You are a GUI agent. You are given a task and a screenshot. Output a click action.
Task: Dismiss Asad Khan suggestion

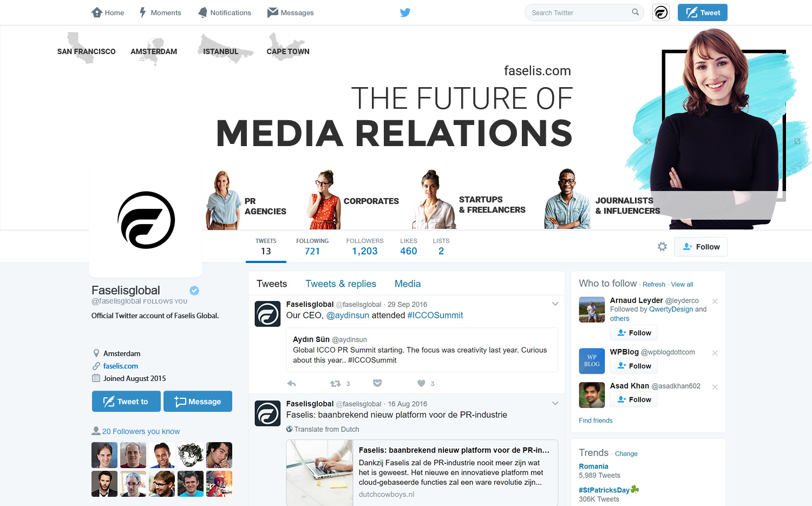tap(715, 387)
